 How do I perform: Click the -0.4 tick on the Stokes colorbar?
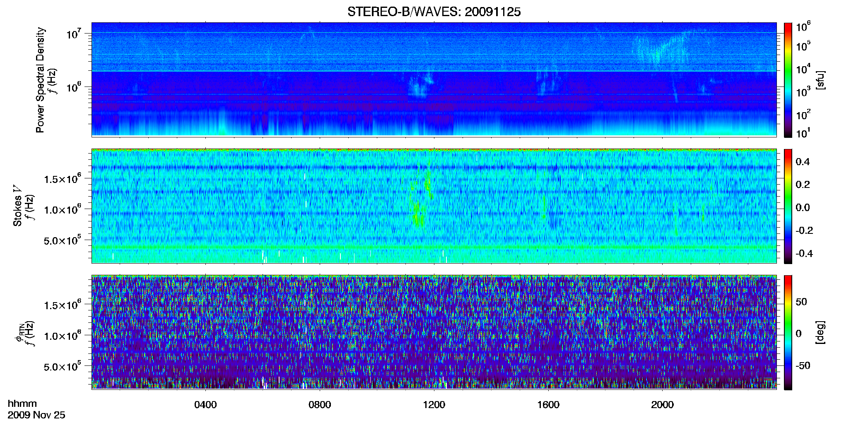click(x=804, y=253)
